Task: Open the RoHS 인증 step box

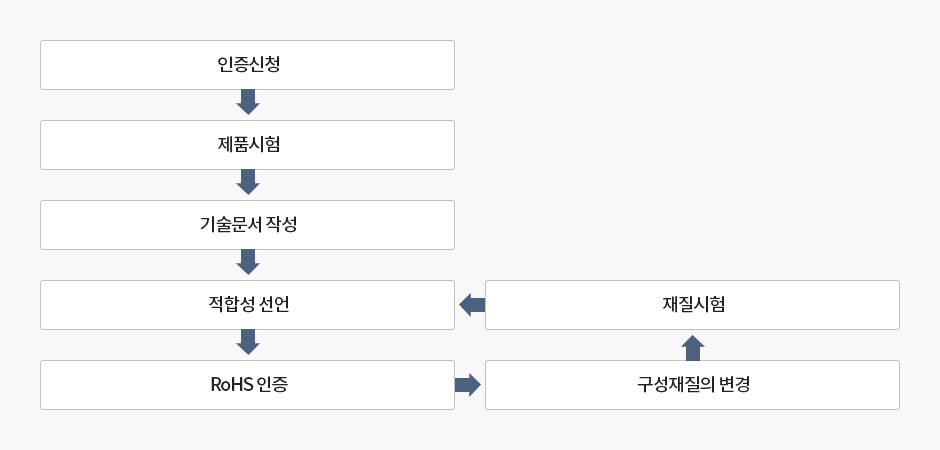Action: [120, 385]
